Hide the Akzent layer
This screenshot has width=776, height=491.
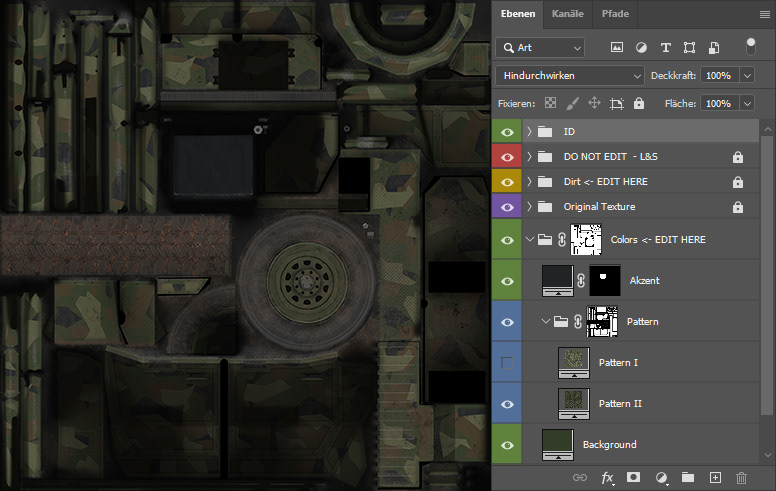pos(507,281)
